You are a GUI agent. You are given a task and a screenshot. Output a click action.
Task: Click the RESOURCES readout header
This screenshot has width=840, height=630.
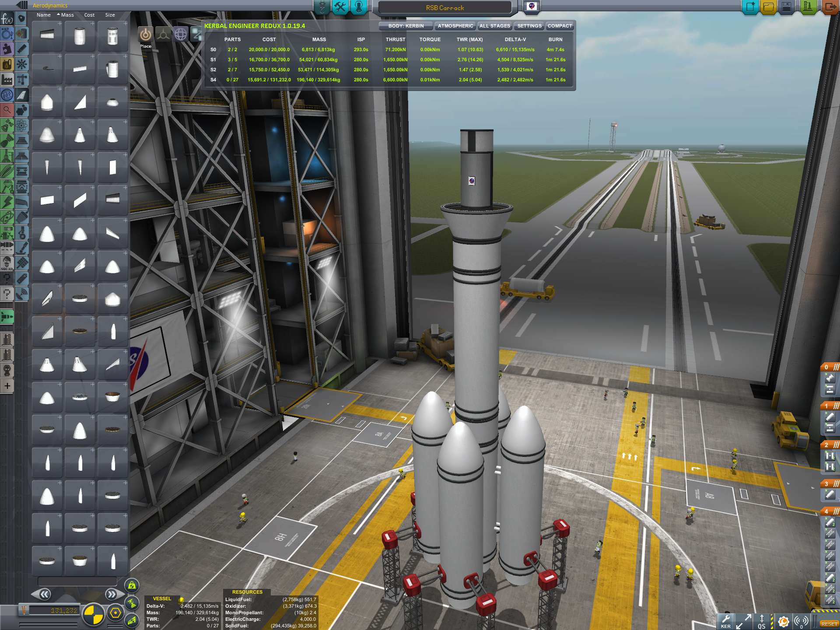(247, 592)
